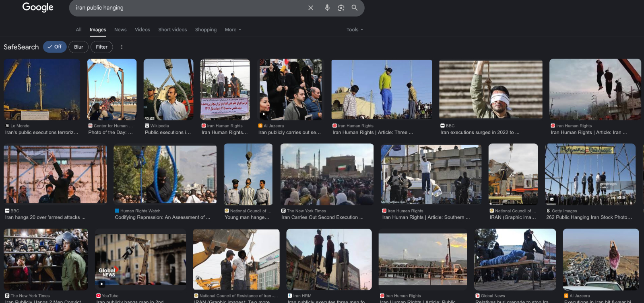Click inside the 'iran public hanging' search field
The width and height of the screenshot is (644, 303).
[189, 8]
